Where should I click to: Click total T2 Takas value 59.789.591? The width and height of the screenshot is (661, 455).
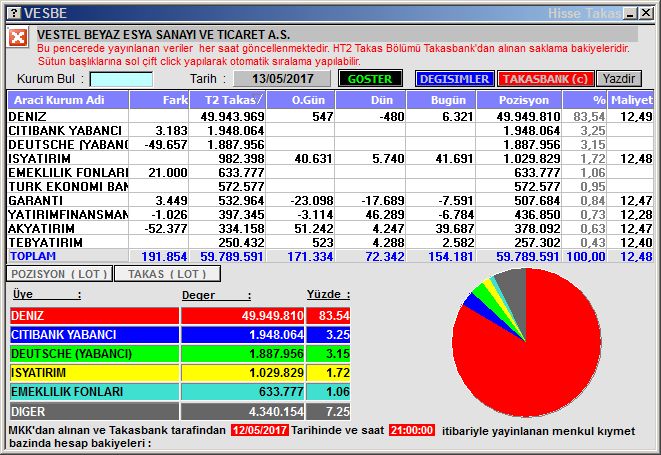231,256
